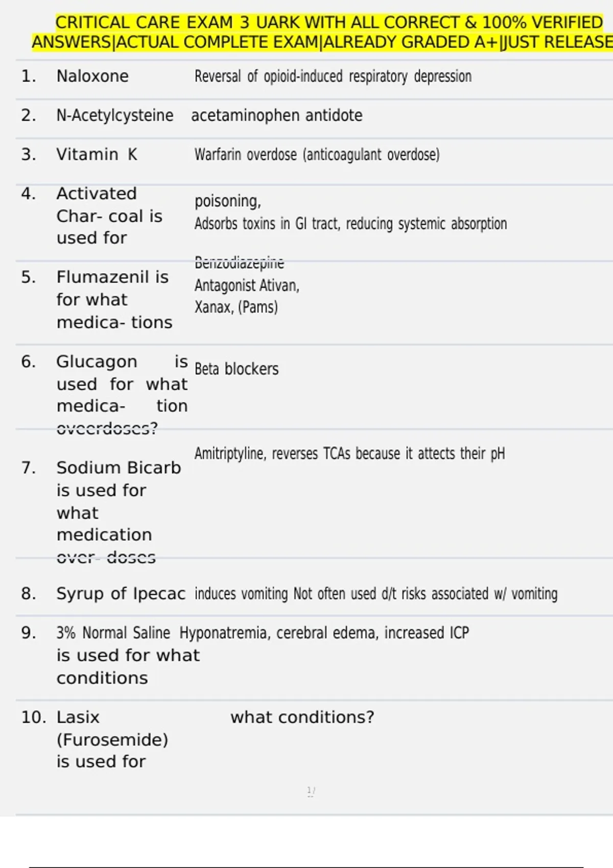The image size is (613, 868).
Task: Click the Amitriptyline TCAs answer line
Action: pos(349,453)
